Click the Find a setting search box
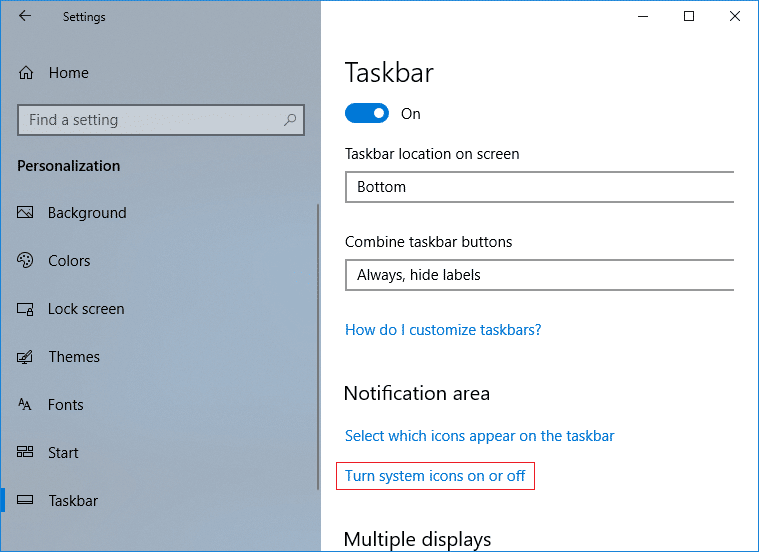This screenshot has width=759, height=552. [150, 120]
